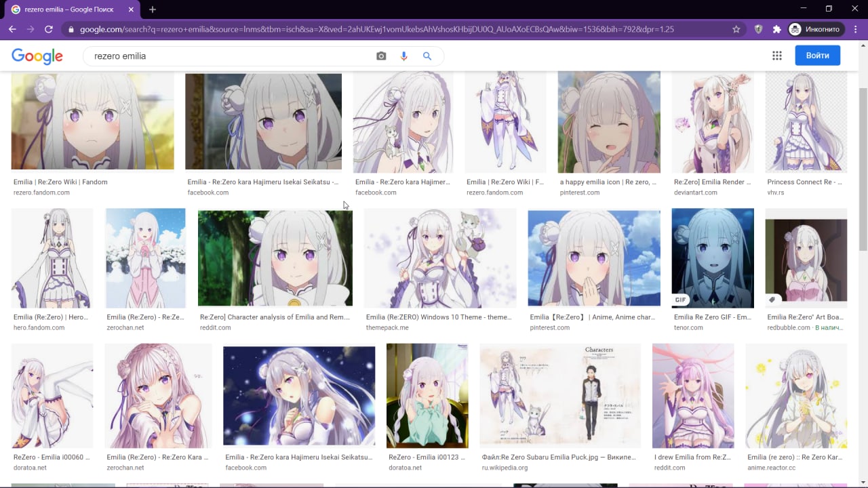Open the tenor.com source link
The height and width of the screenshot is (488, 868).
point(688,327)
